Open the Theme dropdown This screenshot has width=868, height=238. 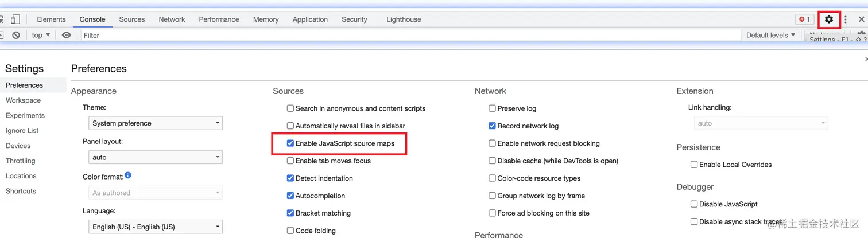[x=156, y=123]
